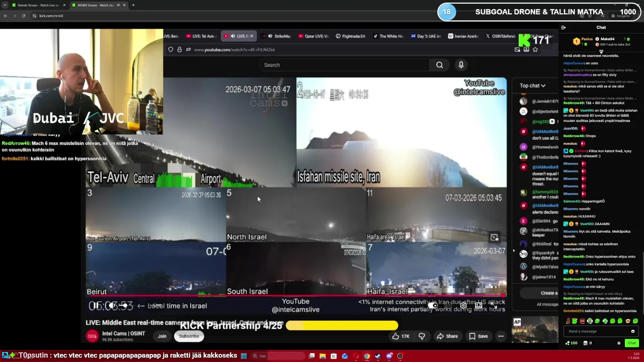This screenshot has width=644, height=362.
Task: Switch to the Flightradar24 tab
Action: click(x=351, y=36)
